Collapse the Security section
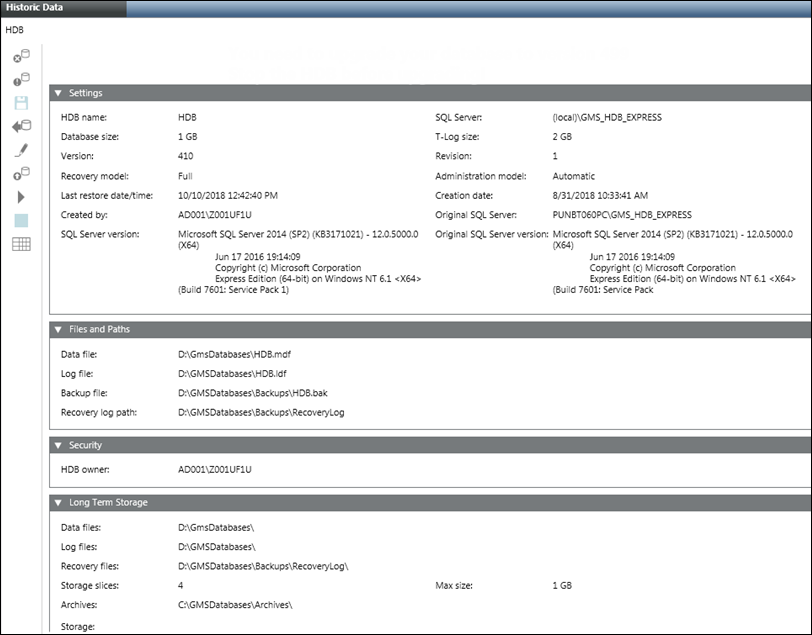The width and height of the screenshot is (812, 635). tap(58, 445)
